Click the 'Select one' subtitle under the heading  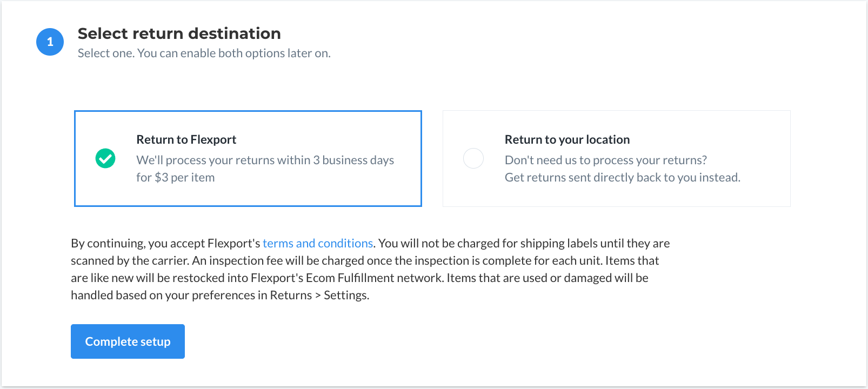click(x=204, y=53)
